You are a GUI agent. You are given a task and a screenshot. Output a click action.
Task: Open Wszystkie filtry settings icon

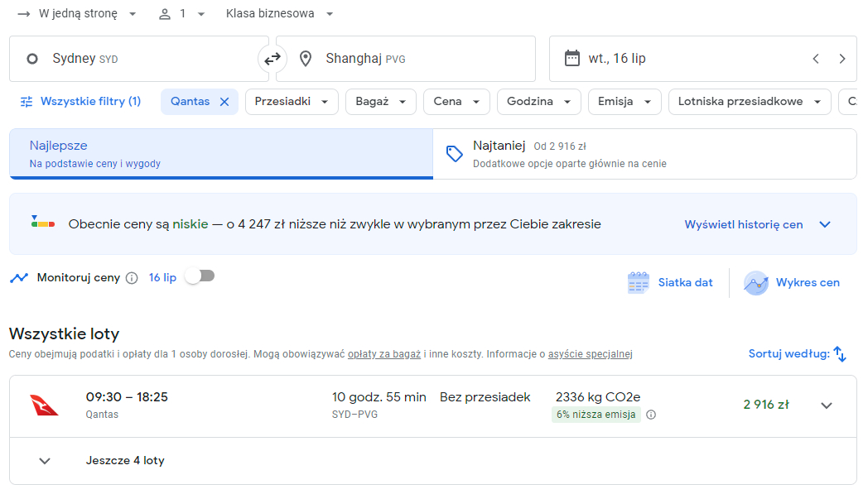[x=27, y=102]
